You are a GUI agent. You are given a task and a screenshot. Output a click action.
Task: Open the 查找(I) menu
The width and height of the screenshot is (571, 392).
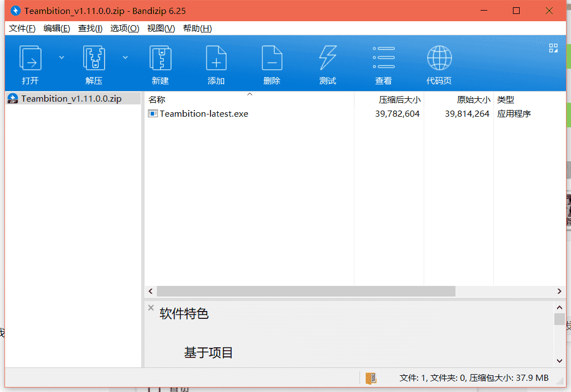90,28
